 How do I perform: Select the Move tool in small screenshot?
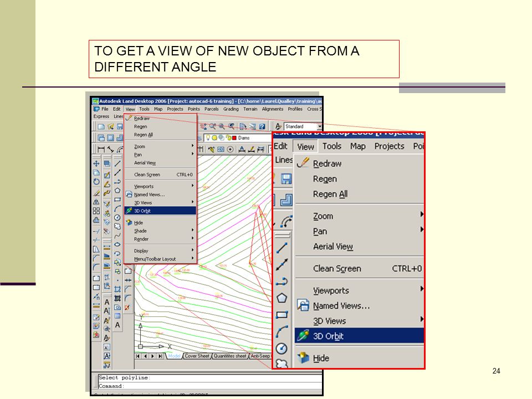pyautogui.click(x=96, y=163)
